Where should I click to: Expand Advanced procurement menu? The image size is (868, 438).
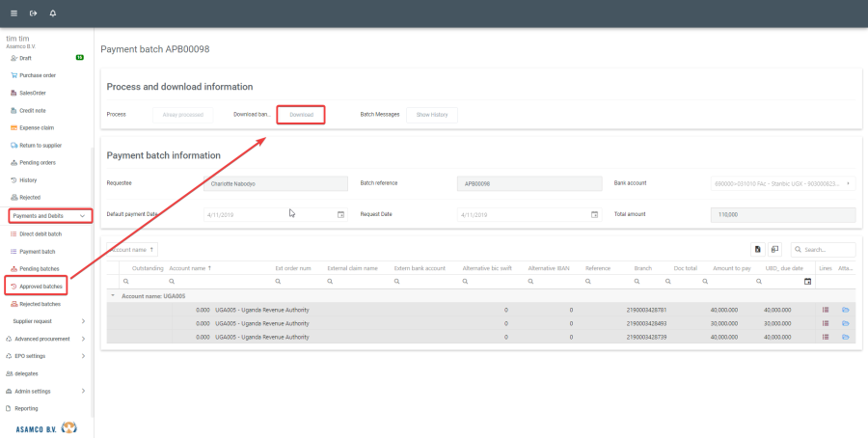[x=83, y=339]
